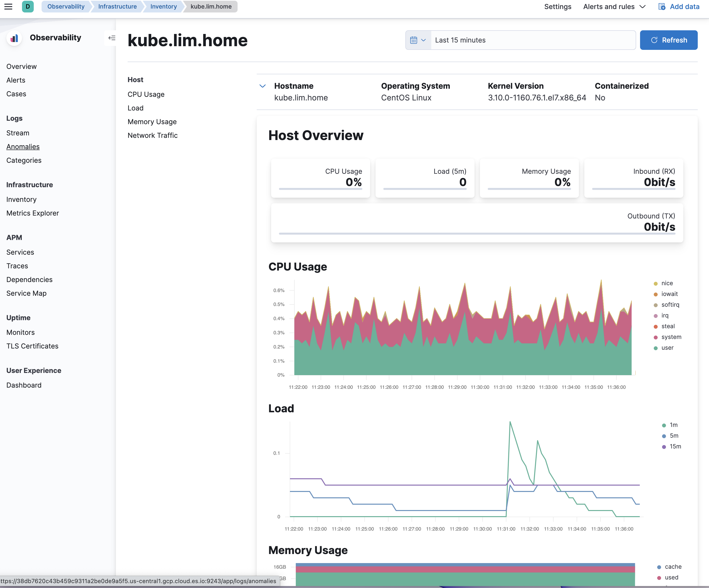This screenshot has width=709, height=588.
Task: Hide the 1m load series
Action: 673,425
